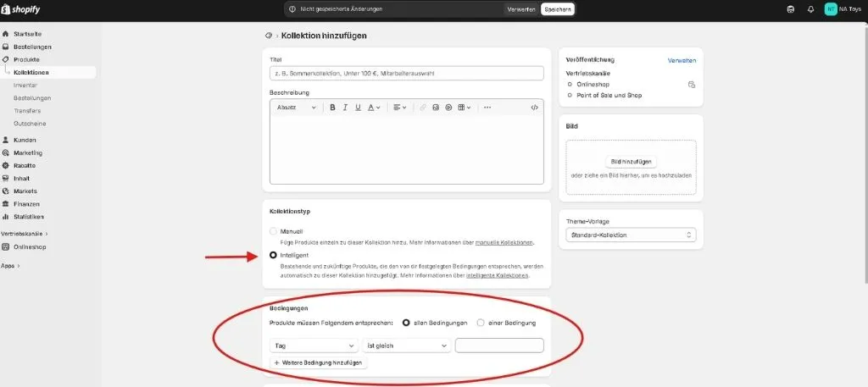Click the Marketing target icon
This screenshot has height=387, width=868.
click(x=6, y=152)
